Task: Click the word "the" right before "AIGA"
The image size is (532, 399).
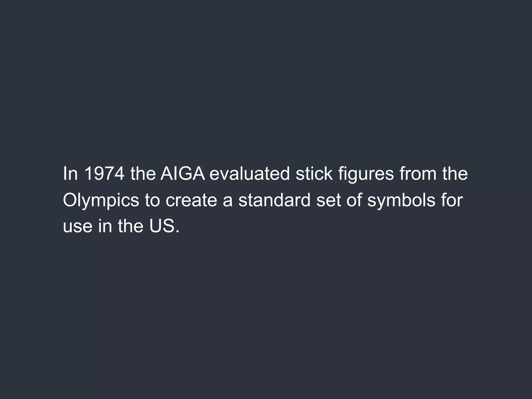Action: tap(143, 174)
